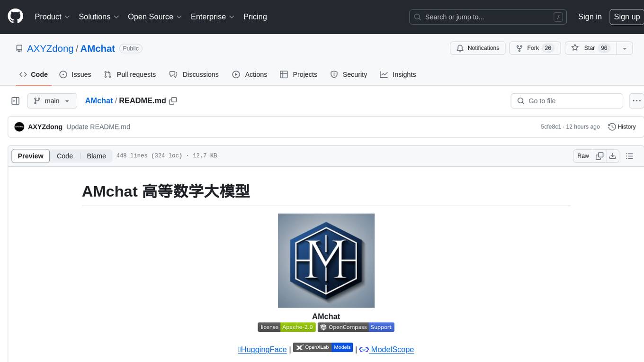Open AXYZdong commit author avatar
Screen dimensions: 644x362
tap(19, 127)
